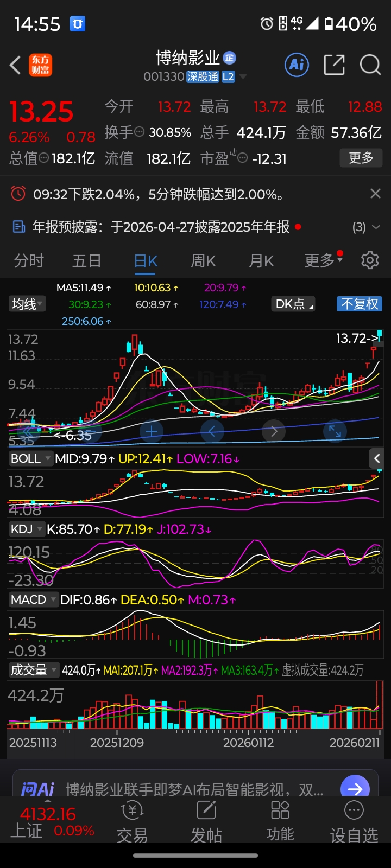Tap the 20251209 date label
The width and height of the screenshot is (391, 868).
click(117, 743)
